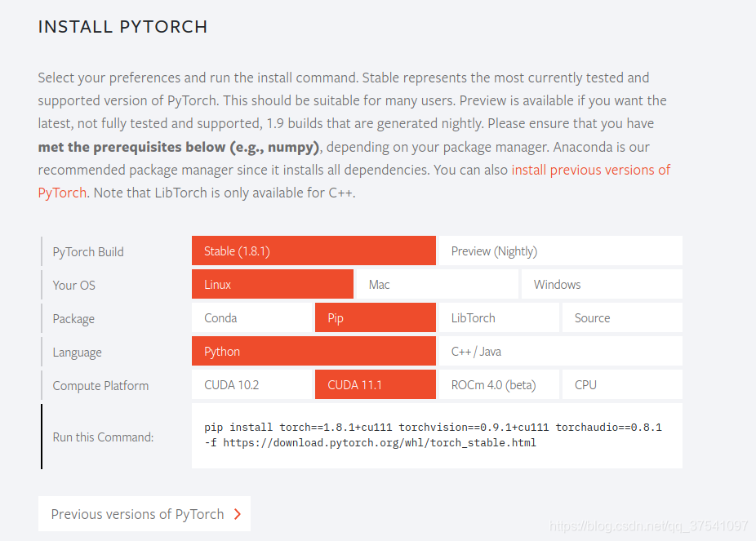Select Linux as your OS
Image resolution: width=756 pixels, height=541 pixels.
tap(272, 284)
